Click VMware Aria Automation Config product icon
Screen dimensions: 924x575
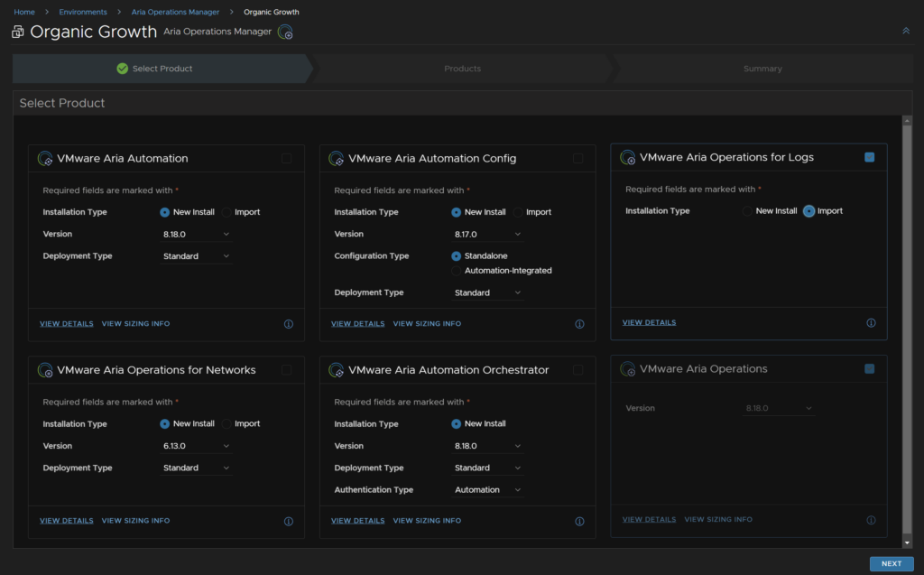click(336, 159)
